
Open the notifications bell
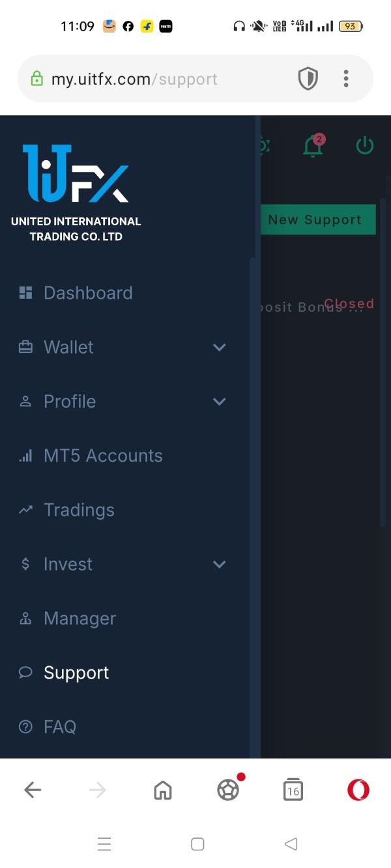[x=313, y=146]
